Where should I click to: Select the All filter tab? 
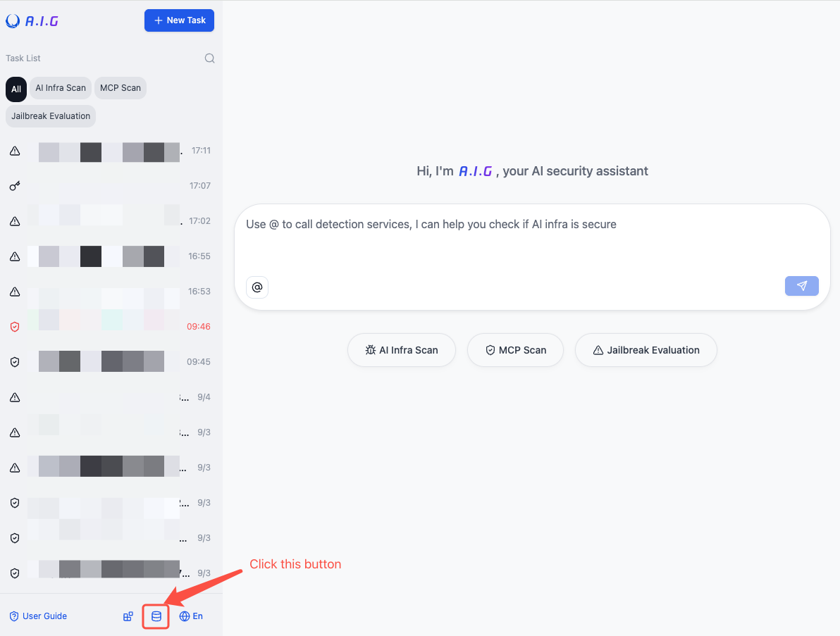[x=16, y=89]
